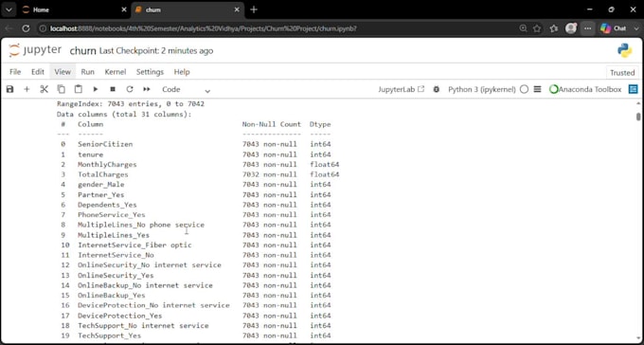Click the Trusted notebook button

[622, 73]
